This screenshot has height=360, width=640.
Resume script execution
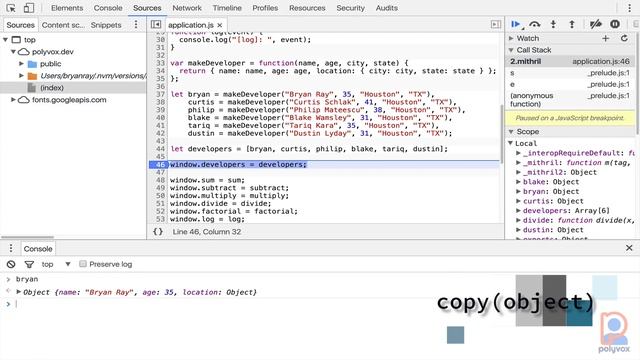point(516,24)
